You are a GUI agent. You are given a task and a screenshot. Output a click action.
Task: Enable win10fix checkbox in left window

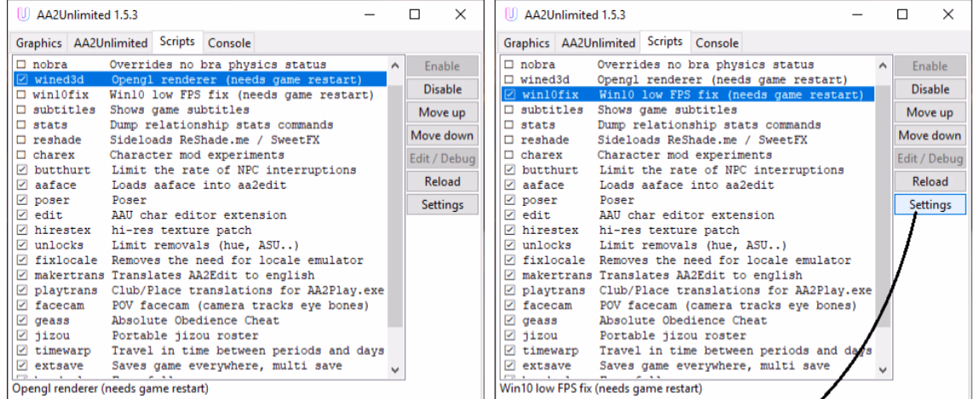(x=22, y=95)
